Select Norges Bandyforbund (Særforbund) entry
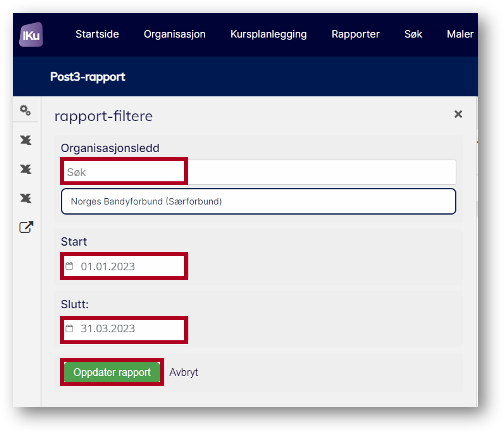This screenshot has height=433, width=504. pyautogui.click(x=259, y=202)
